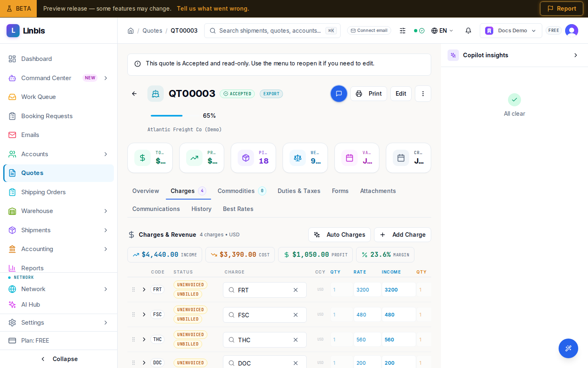This screenshot has height=368, width=588.
Task: Click the drag handle of FRT row
Action: point(134,289)
